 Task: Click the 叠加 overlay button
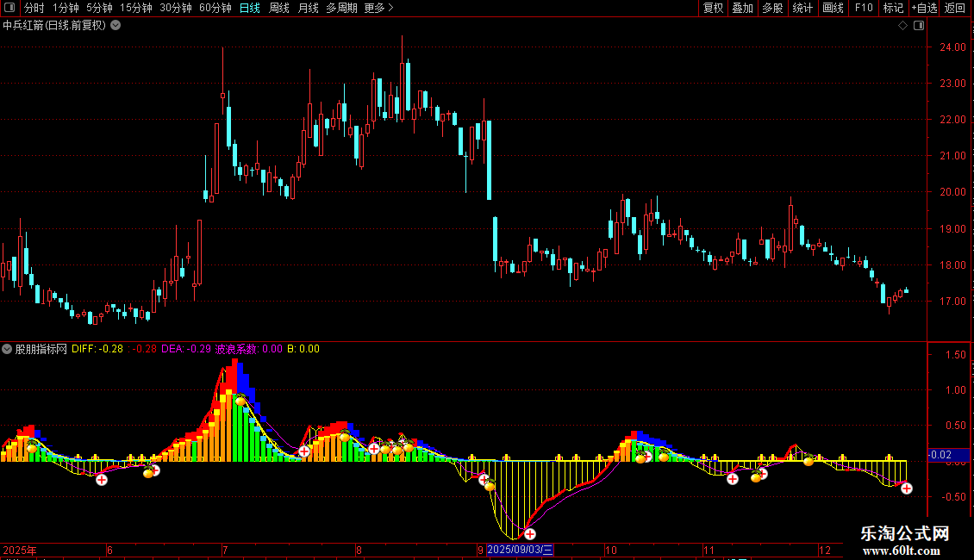tap(742, 8)
